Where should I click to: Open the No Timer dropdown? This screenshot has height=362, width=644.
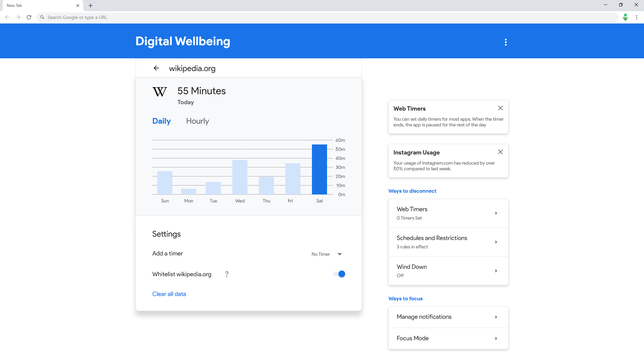pyautogui.click(x=326, y=254)
